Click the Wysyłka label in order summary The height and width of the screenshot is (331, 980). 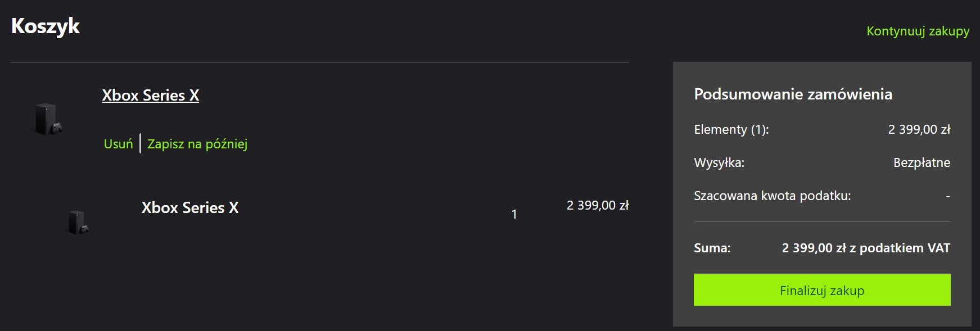[x=719, y=162]
